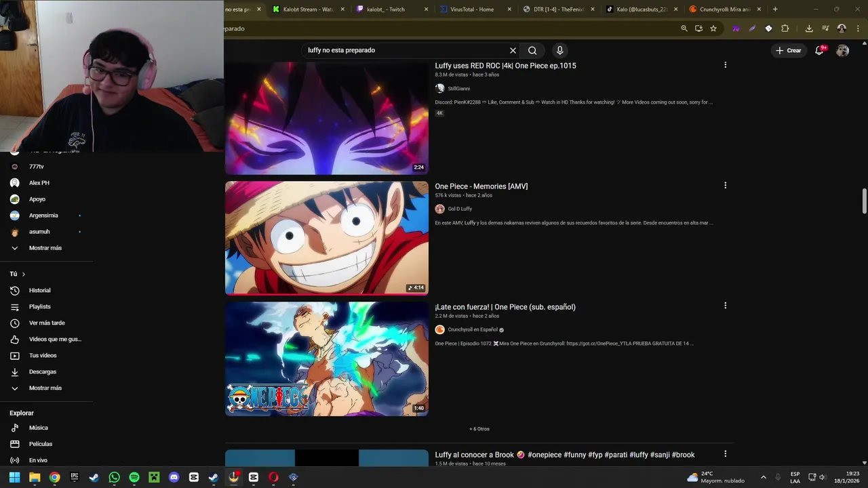Click the browser zoom magnifier icon
Image resolution: width=868 pixels, height=488 pixels.
[684, 28]
